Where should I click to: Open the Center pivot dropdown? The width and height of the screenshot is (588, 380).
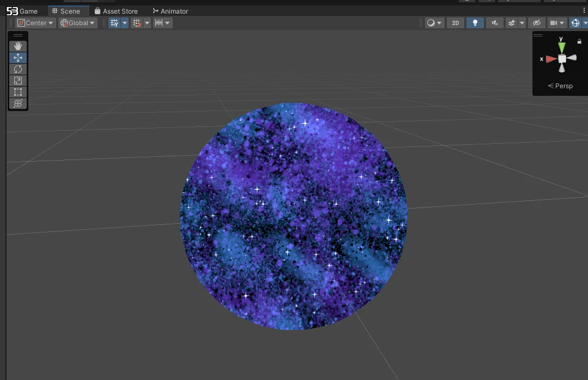(x=35, y=22)
